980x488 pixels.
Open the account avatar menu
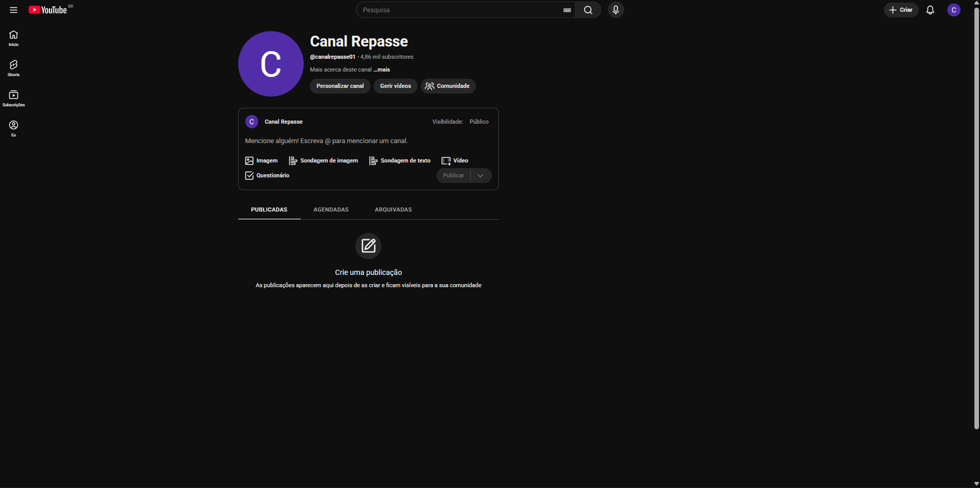pos(954,10)
